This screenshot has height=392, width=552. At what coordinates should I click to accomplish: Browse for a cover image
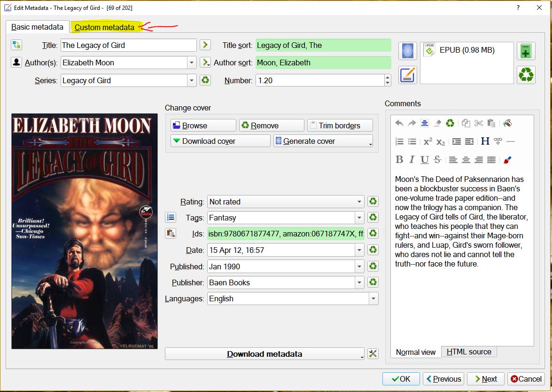coord(203,125)
